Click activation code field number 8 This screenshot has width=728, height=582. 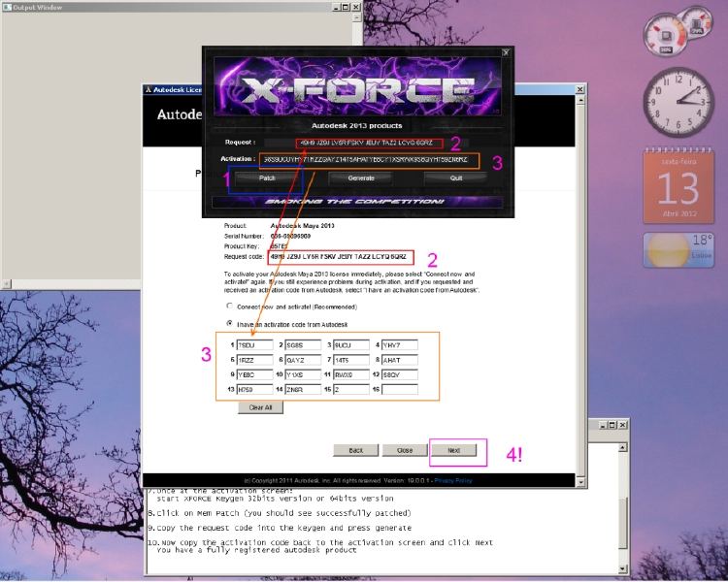coord(400,360)
